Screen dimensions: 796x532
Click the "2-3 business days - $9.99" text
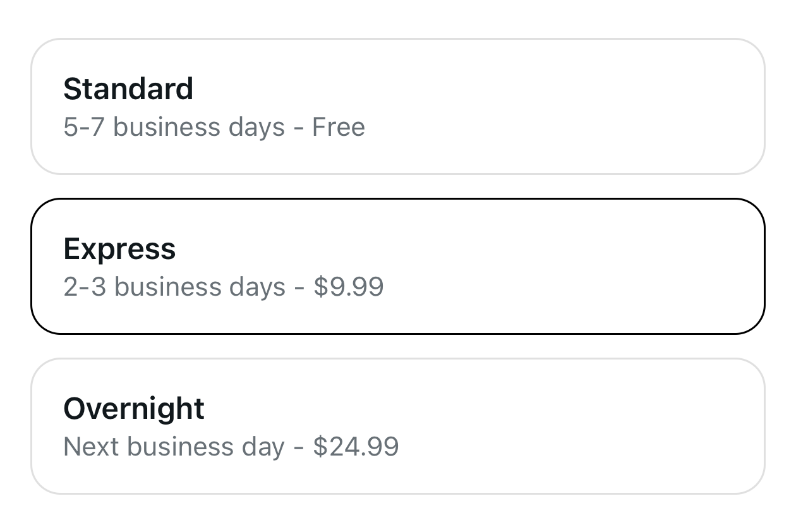224,287
